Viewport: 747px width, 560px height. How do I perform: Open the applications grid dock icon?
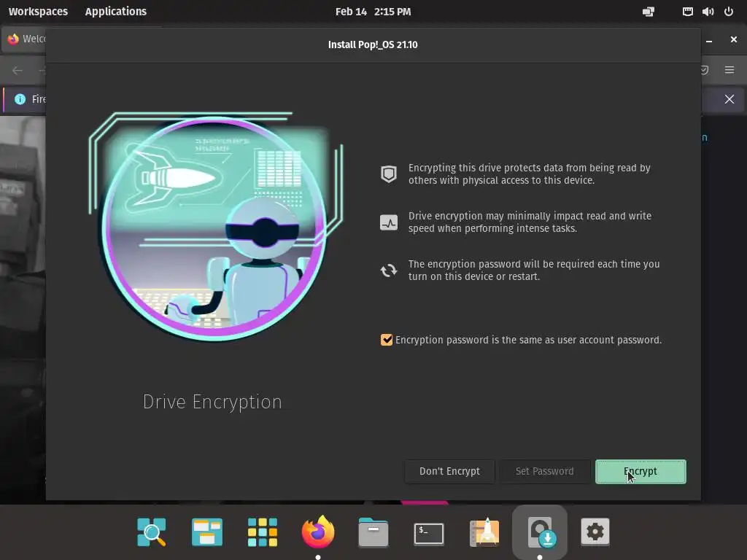[263, 532]
